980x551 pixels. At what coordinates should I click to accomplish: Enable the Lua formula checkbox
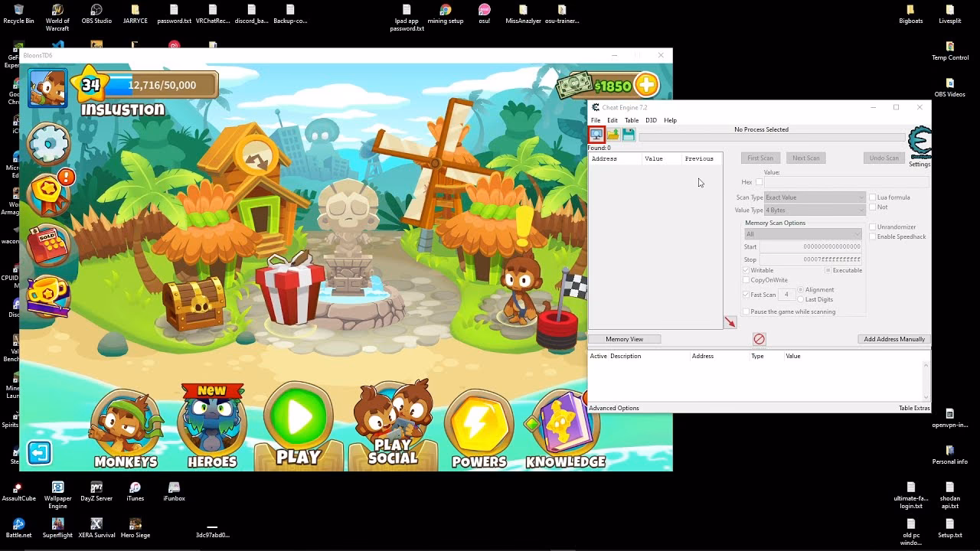872,197
